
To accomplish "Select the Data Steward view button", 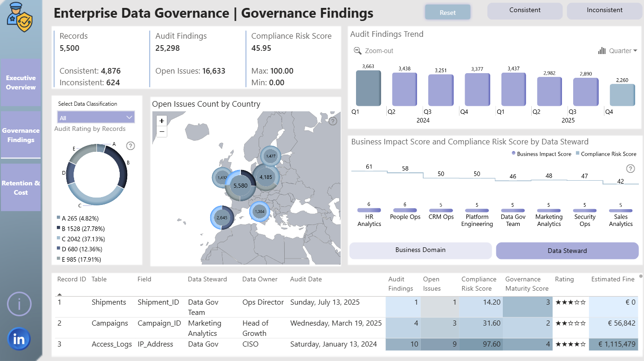I will [x=567, y=251].
